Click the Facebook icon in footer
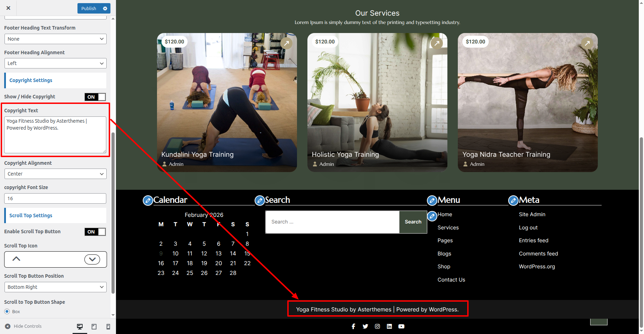 pos(353,326)
